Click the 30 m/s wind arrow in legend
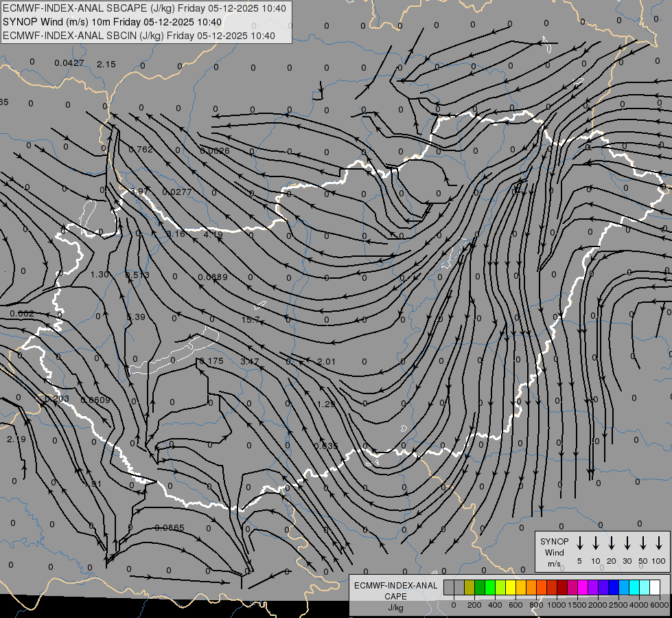Image resolution: width=672 pixels, height=618 pixels. coord(627,543)
